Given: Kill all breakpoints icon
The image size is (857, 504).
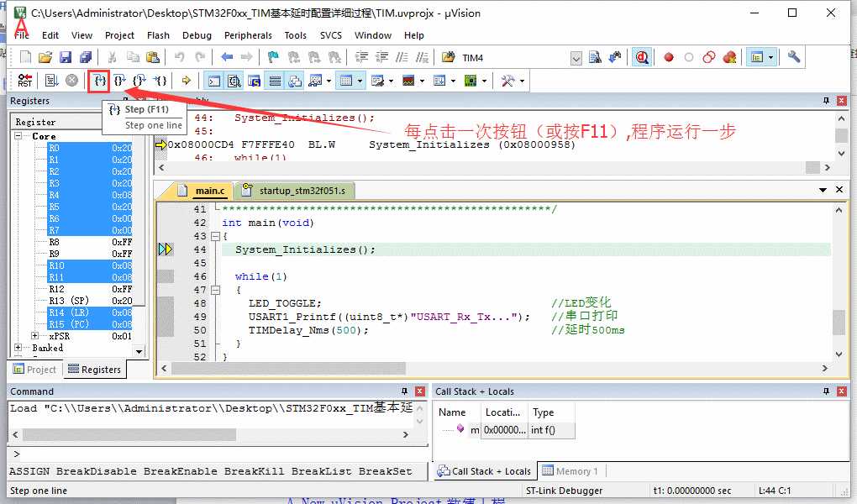Looking at the screenshot, I should click(x=729, y=57).
